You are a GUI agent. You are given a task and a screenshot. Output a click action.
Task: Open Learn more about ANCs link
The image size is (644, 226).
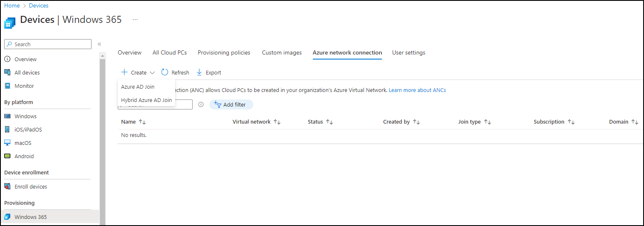point(417,90)
